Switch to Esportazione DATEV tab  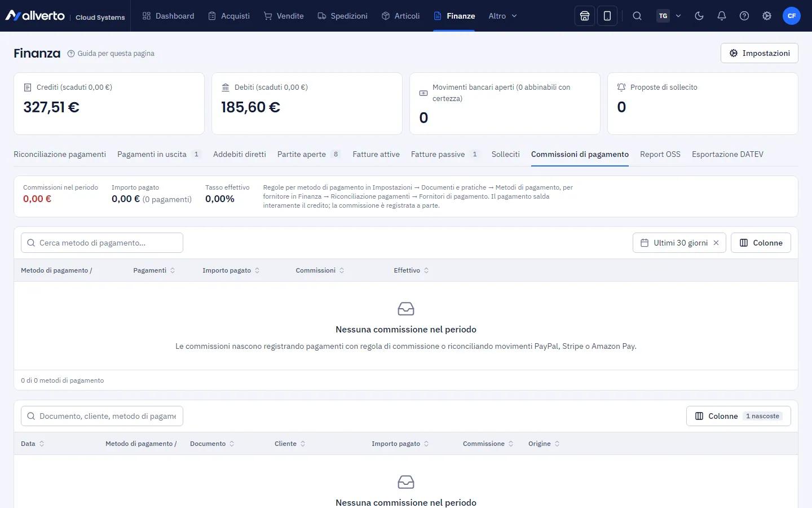pos(727,154)
